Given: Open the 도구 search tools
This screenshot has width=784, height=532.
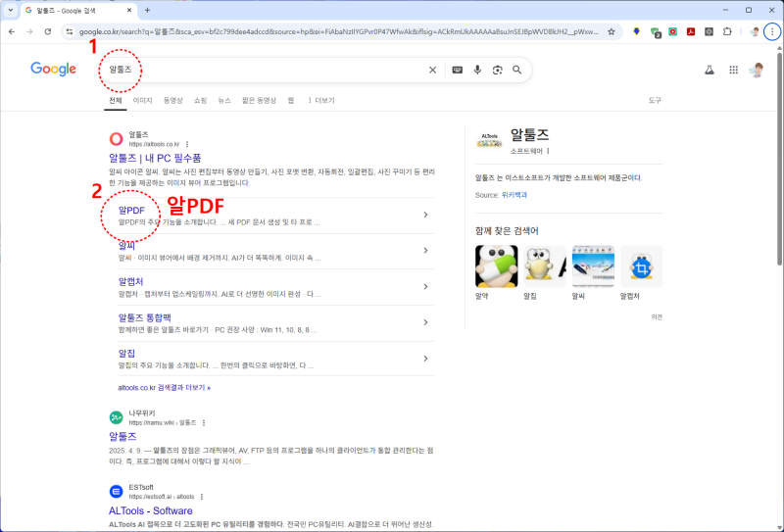Looking at the screenshot, I should 655,101.
